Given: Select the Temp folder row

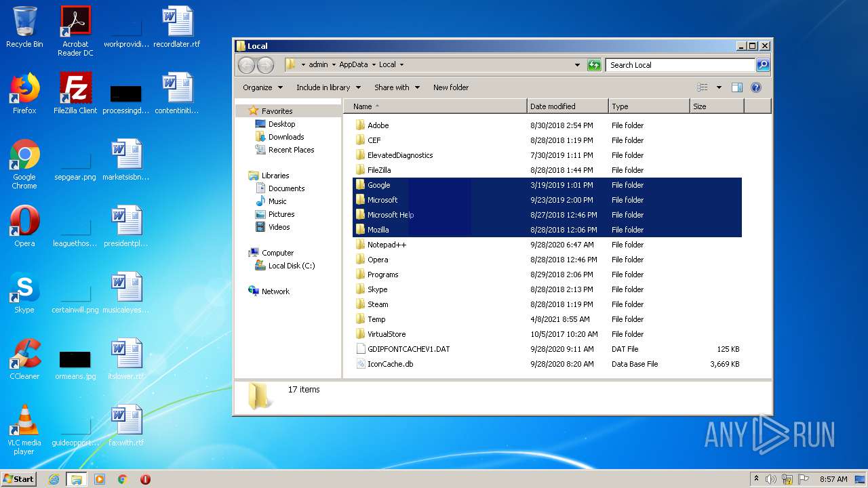Looking at the screenshot, I should click(x=547, y=319).
